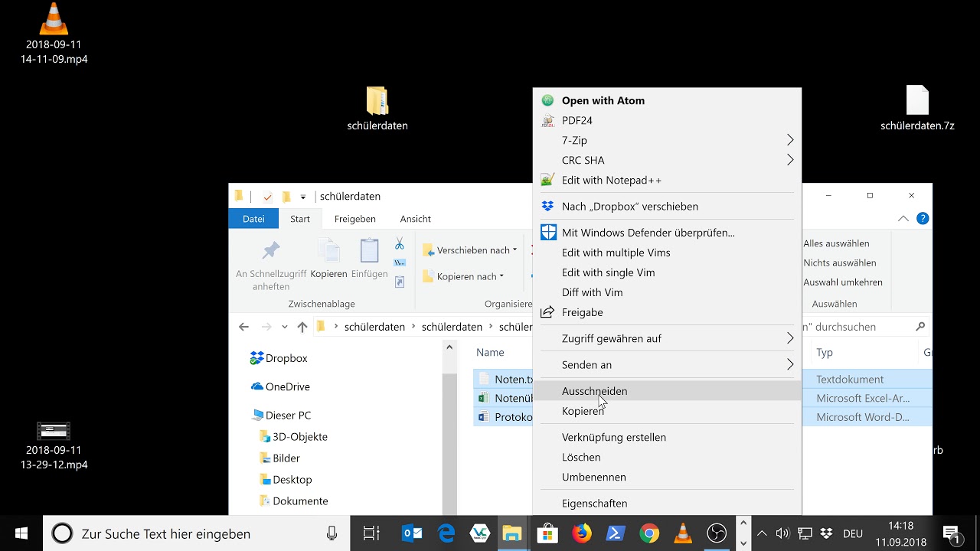Open VLC from the taskbar
This screenshot has width=980, height=551.
[x=683, y=533]
